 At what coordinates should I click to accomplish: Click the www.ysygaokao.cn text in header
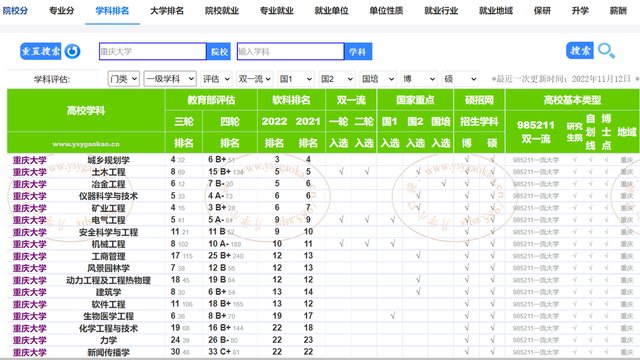(86, 144)
